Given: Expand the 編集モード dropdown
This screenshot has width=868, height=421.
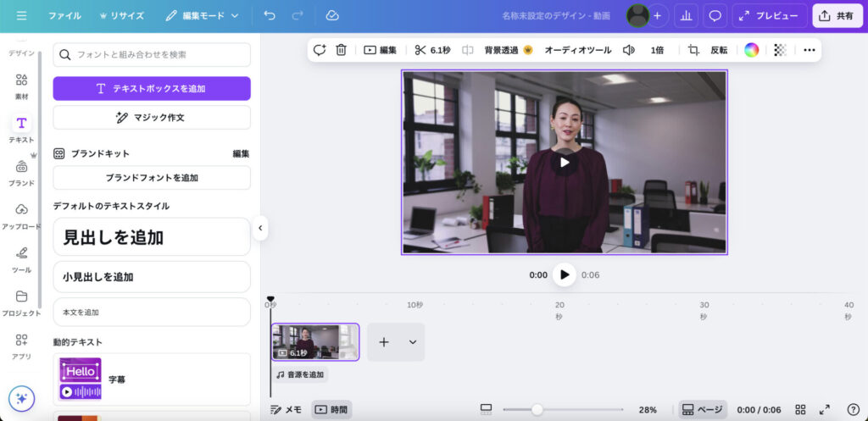Looking at the screenshot, I should 203,16.
